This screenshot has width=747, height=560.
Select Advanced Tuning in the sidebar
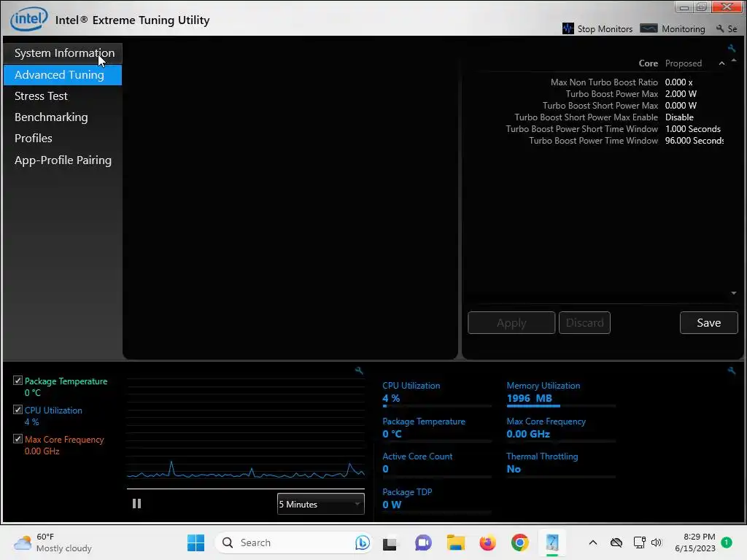[x=63, y=75]
